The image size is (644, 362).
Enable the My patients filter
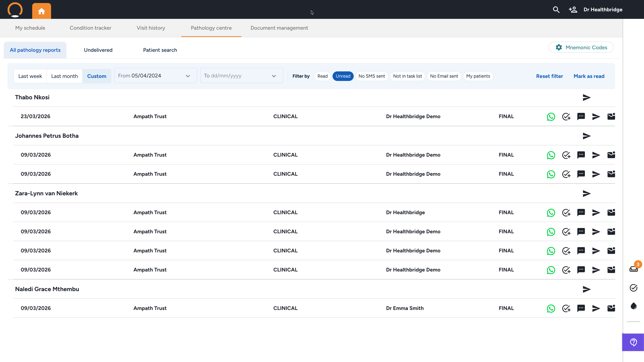coord(478,76)
